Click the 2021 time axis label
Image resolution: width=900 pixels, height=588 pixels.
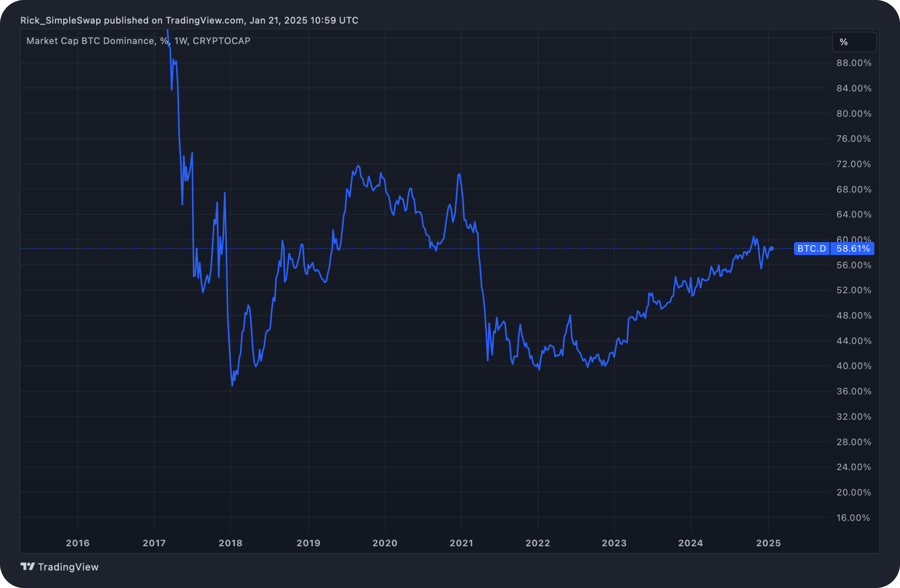461,543
